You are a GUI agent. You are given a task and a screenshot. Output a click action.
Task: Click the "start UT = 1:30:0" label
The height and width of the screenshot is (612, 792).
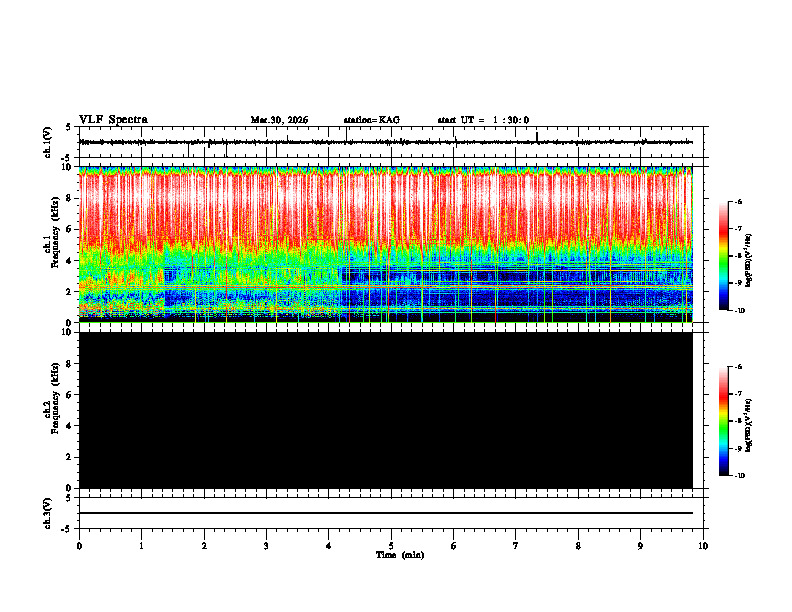(x=483, y=120)
